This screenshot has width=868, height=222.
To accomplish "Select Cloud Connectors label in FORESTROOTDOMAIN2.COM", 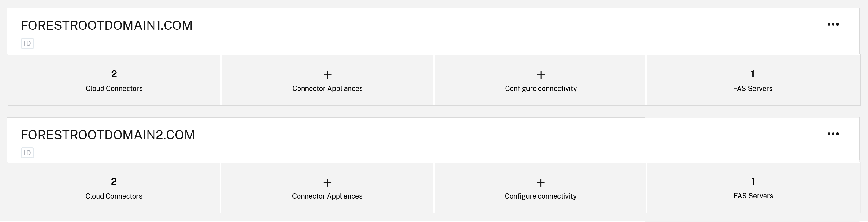I will tap(114, 196).
